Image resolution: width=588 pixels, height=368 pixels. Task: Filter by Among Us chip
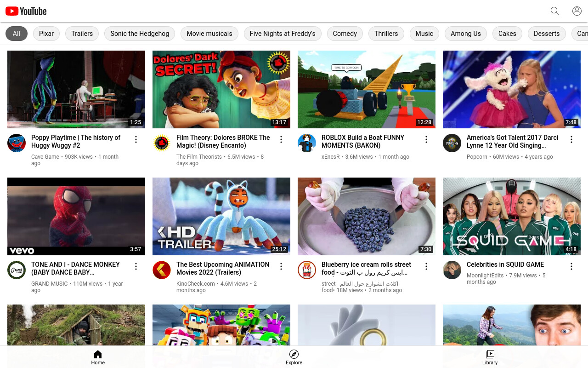(x=466, y=34)
